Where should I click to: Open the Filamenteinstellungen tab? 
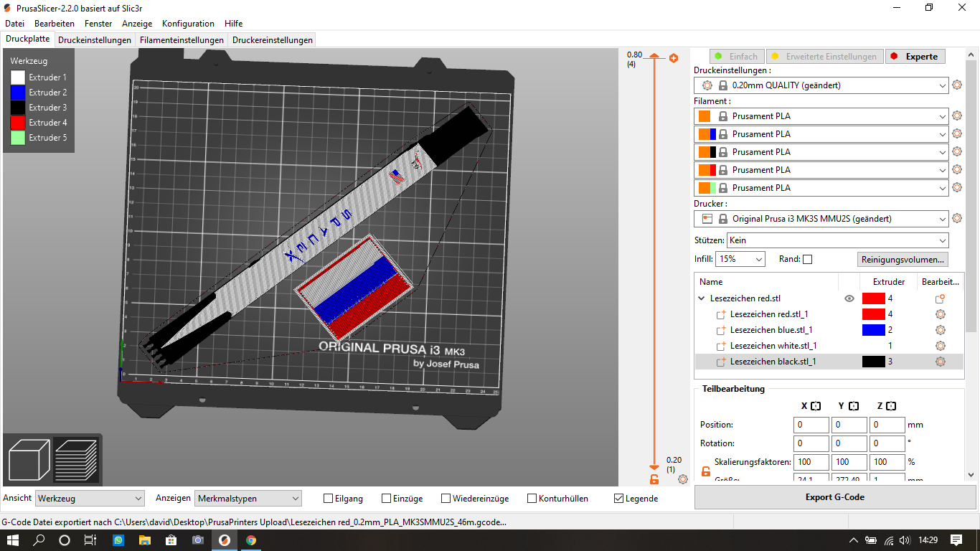pyautogui.click(x=182, y=40)
